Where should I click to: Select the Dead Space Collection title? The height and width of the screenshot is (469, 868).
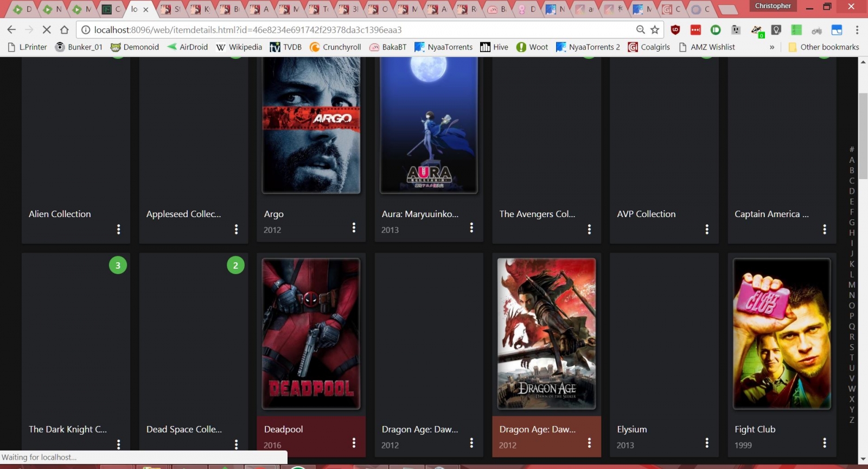tap(184, 429)
